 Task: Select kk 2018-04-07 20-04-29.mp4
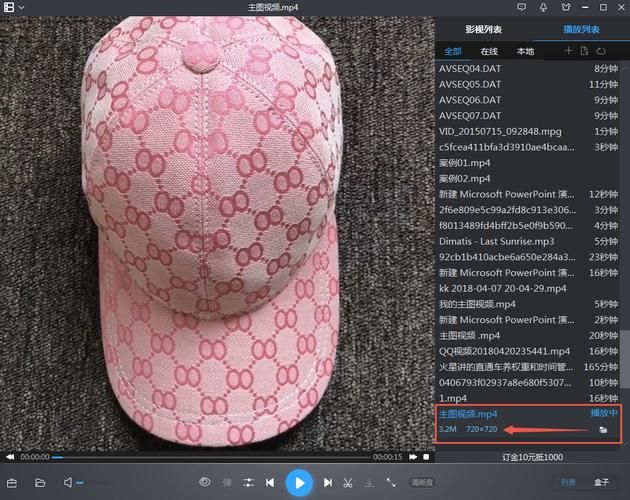(x=528, y=289)
